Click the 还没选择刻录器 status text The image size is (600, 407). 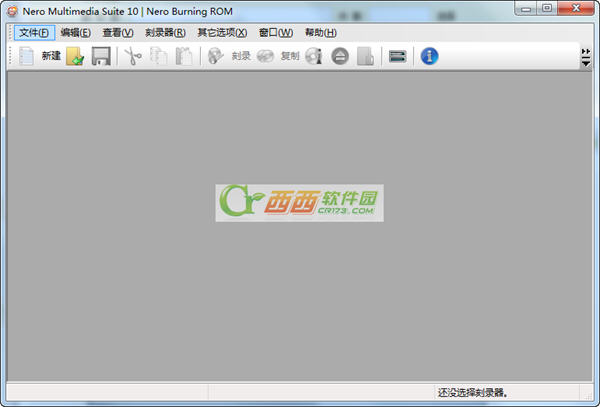(x=473, y=392)
